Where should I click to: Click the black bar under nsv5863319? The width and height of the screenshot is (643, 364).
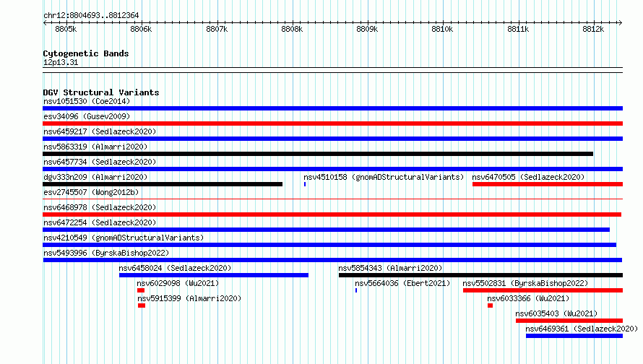[x=318, y=154]
